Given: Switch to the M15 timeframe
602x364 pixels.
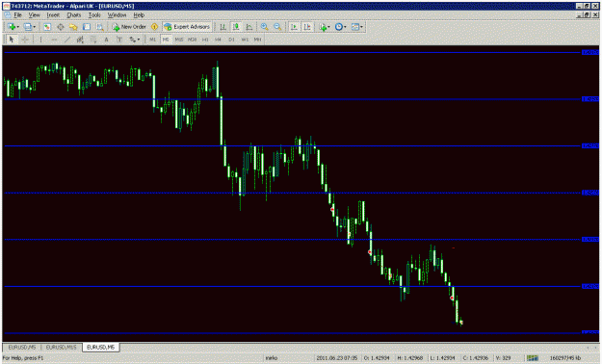Looking at the screenshot, I should coord(179,39).
